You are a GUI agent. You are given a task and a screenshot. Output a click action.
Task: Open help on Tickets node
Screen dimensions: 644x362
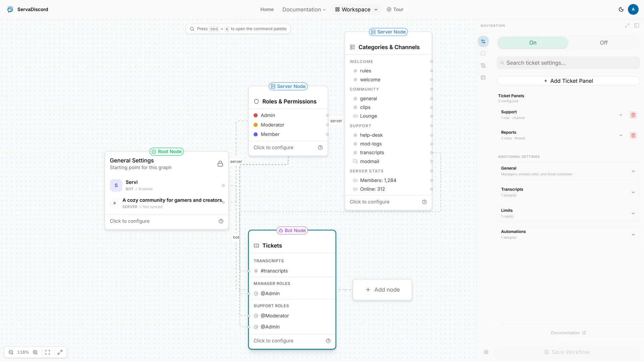[328, 341]
